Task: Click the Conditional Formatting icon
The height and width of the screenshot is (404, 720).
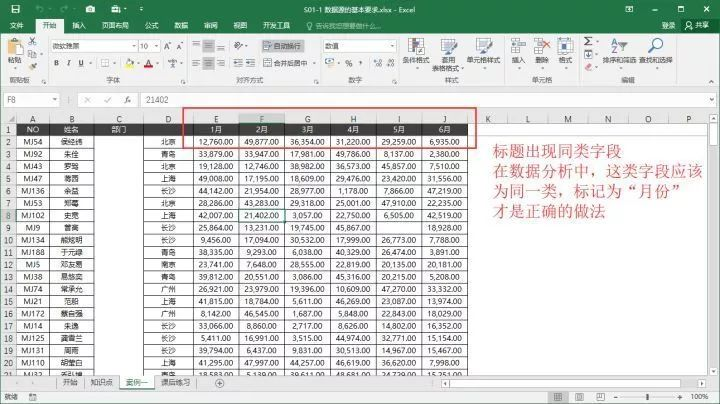Action: (416, 47)
